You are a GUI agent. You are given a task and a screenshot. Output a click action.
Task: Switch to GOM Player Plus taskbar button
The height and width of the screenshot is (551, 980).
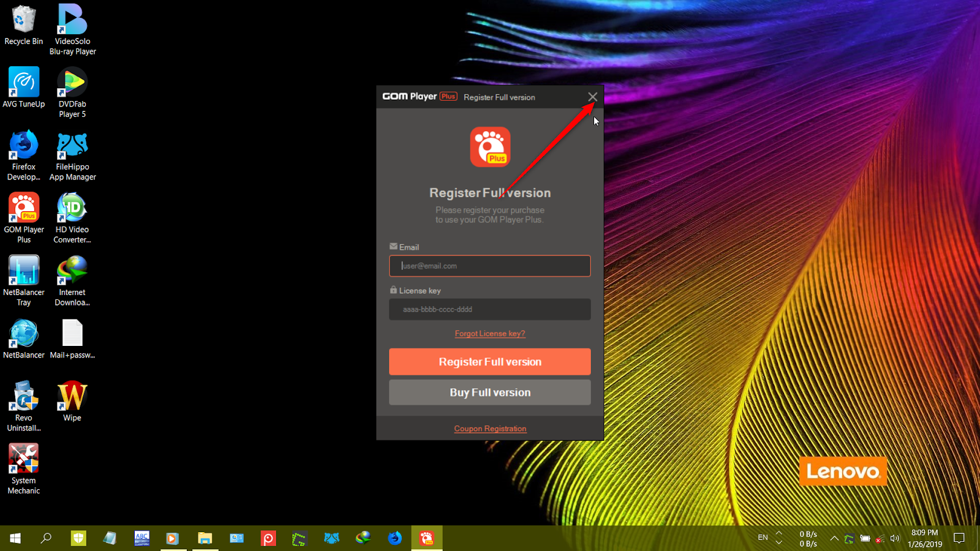click(x=427, y=538)
